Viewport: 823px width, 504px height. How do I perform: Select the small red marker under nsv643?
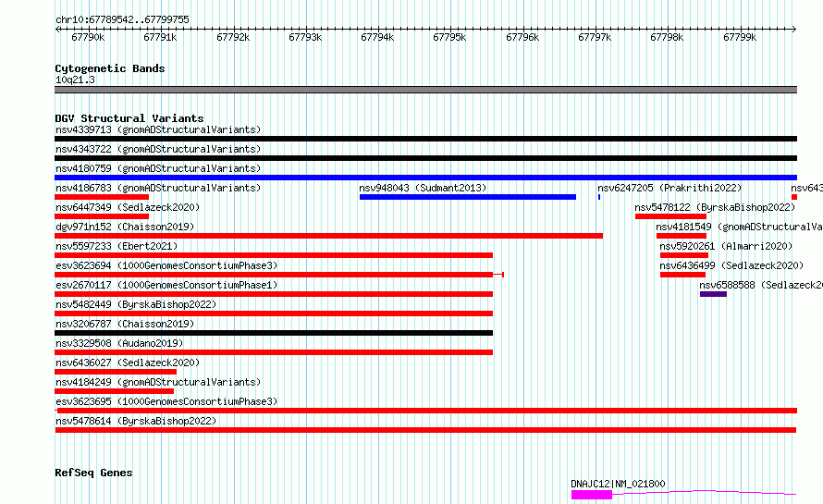(x=794, y=197)
